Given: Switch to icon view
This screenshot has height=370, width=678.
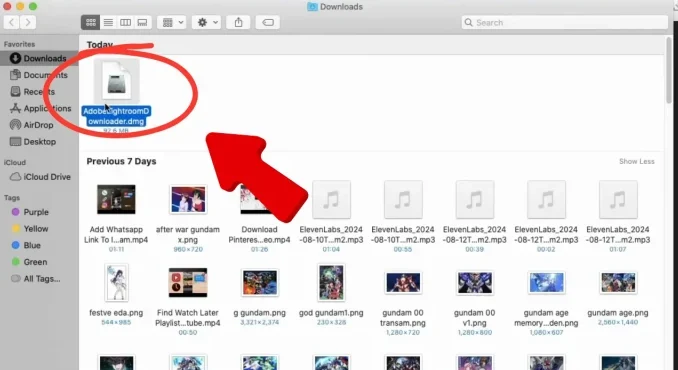Looking at the screenshot, I should point(91,22).
